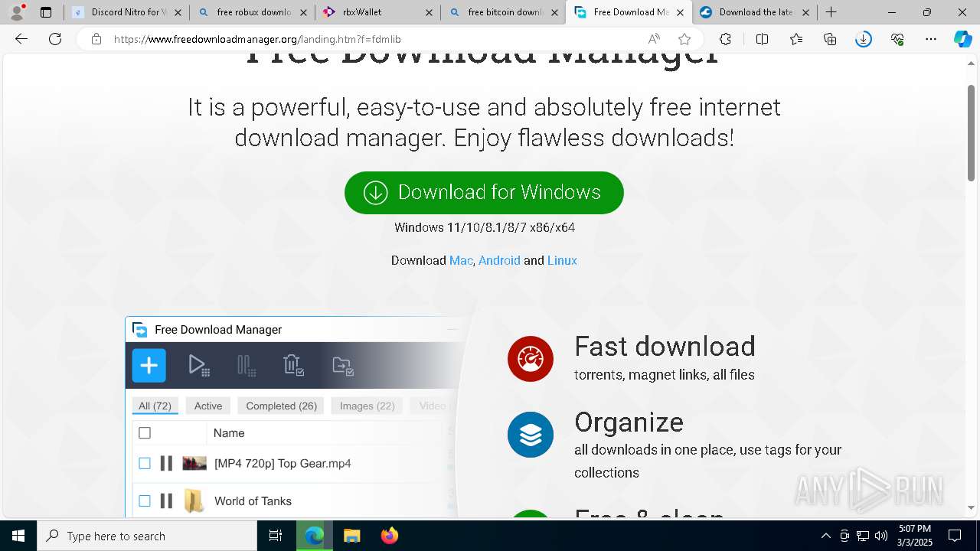The image size is (980, 551).
Task: Close the rbxWallet tab
Action: click(429, 12)
